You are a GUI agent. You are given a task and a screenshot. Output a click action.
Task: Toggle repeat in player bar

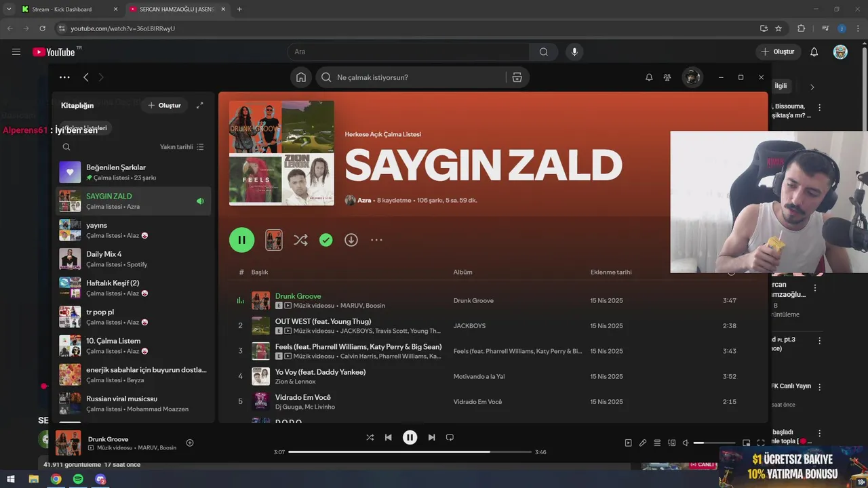[x=450, y=437]
